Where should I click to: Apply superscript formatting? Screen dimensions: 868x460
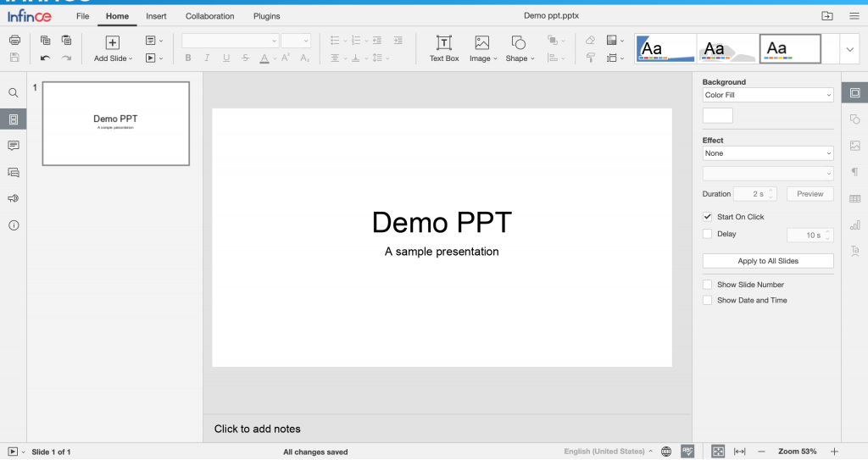point(286,58)
